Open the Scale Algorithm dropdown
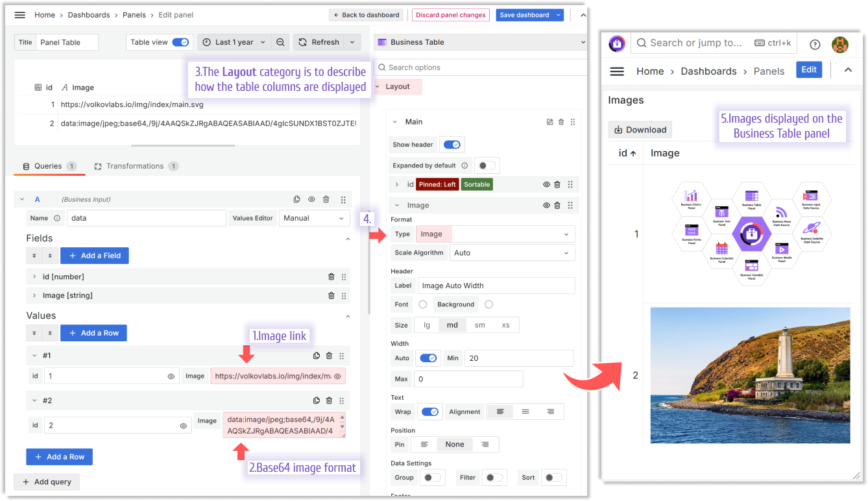 click(x=512, y=253)
